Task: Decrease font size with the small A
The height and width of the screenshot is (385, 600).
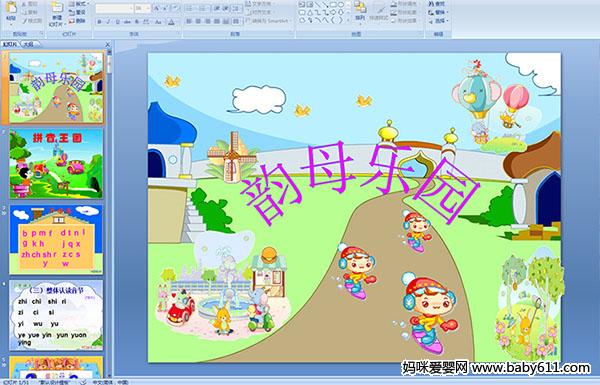Action: point(165,8)
